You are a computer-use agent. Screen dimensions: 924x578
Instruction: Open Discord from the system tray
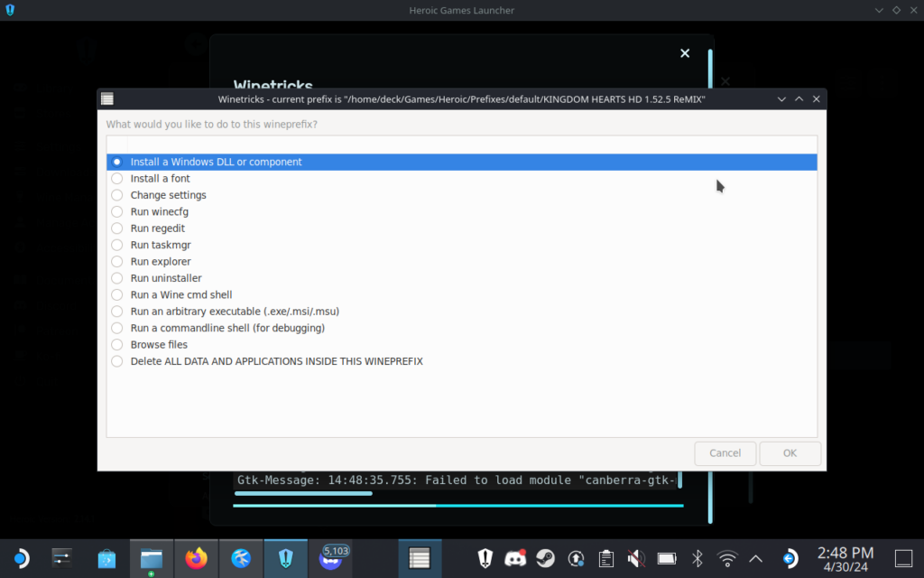(x=515, y=558)
